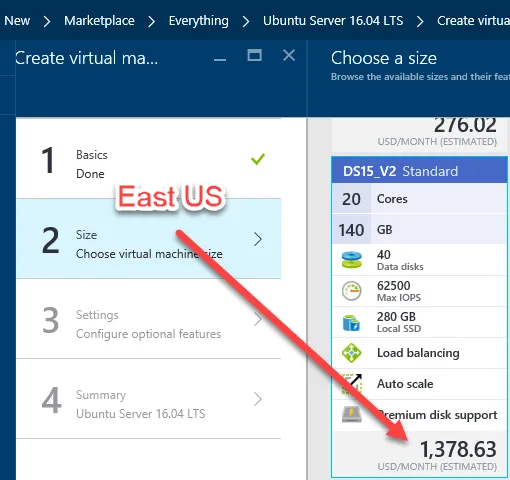Minimize the Create virtual machine blade

[220, 59]
